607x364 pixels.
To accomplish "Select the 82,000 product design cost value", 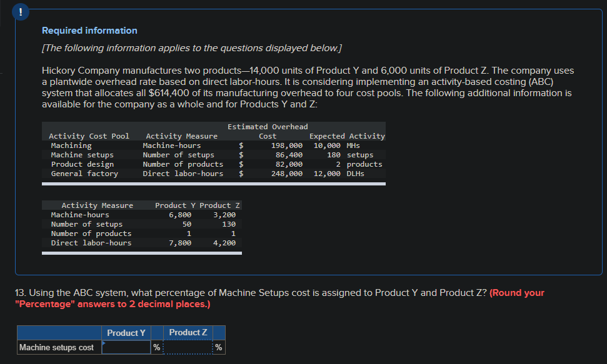I will click(x=289, y=164).
